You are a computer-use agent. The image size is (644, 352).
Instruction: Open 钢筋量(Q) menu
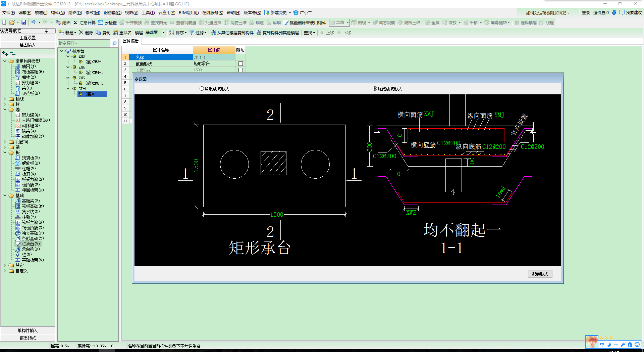[112, 12]
